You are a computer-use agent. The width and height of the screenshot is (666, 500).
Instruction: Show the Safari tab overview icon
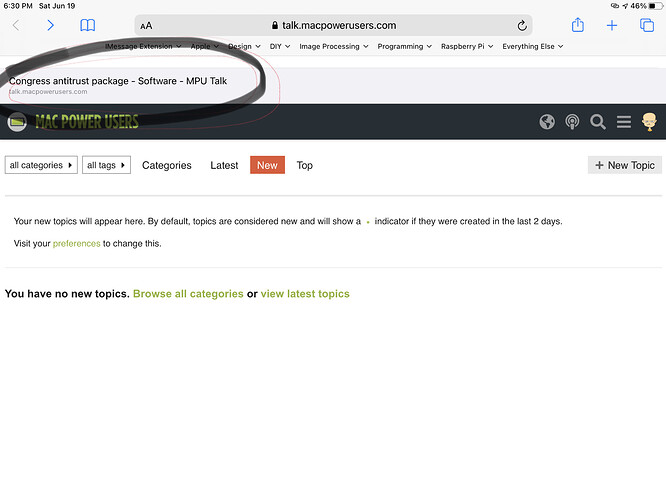pos(646,25)
